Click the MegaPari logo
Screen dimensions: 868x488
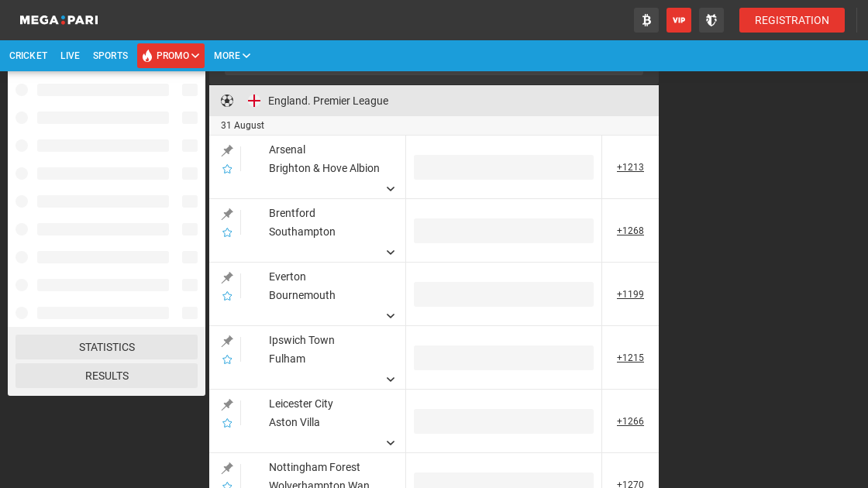[x=59, y=20]
